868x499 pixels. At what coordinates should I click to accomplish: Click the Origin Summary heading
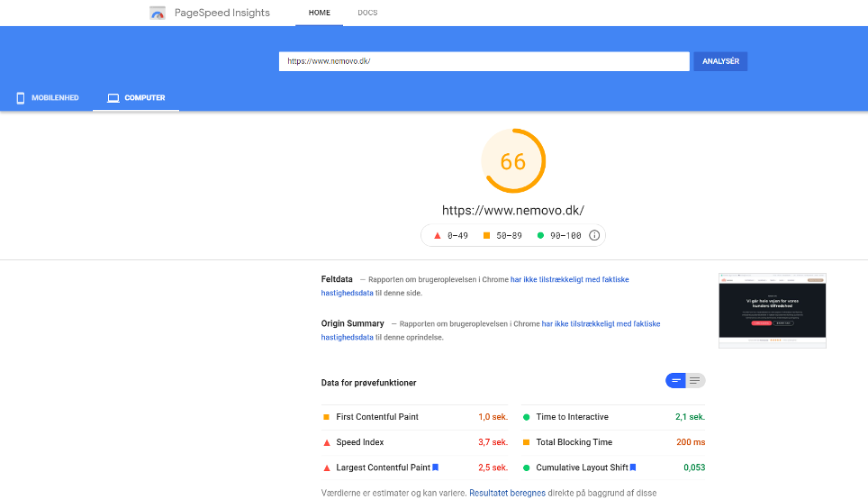pos(353,323)
